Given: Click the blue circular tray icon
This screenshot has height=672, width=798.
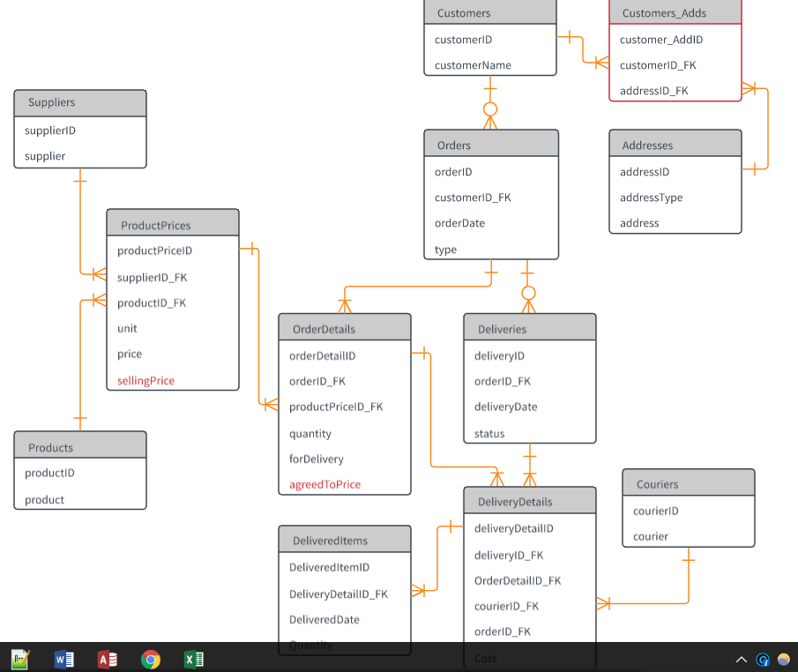Looking at the screenshot, I should [x=763, y=660].
